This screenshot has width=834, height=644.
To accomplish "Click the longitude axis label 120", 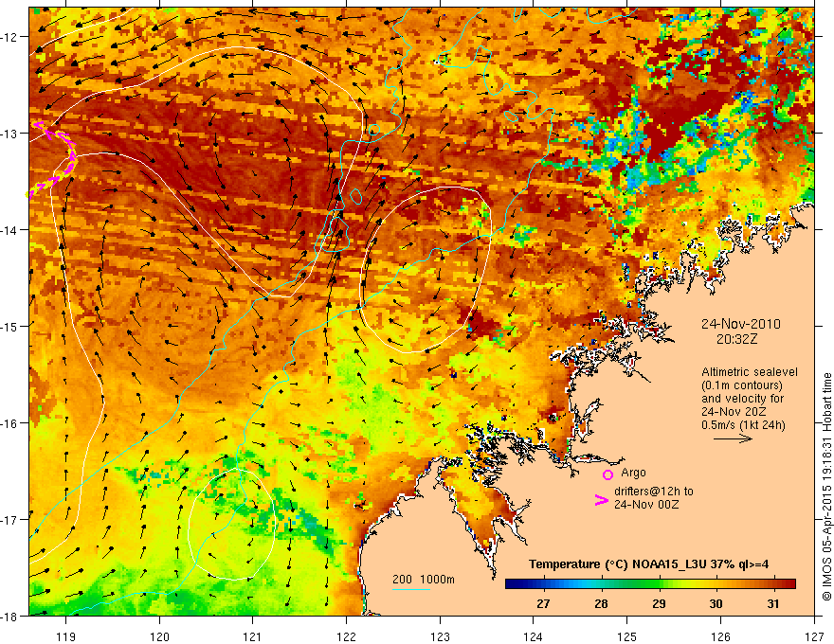I will pos(159,636).
